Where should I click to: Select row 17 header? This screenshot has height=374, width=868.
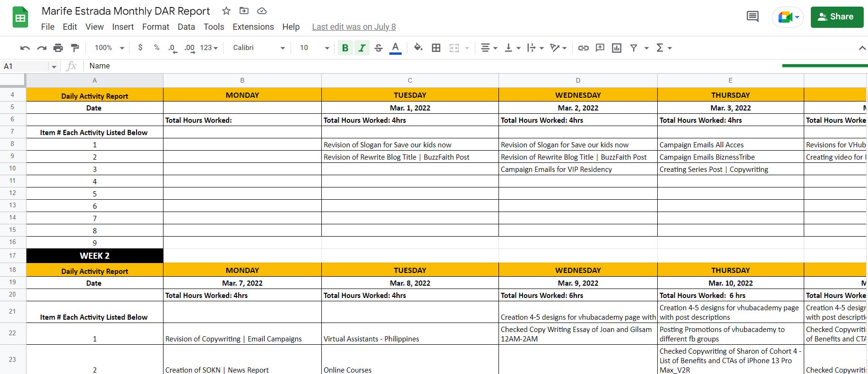click(13, 255)
